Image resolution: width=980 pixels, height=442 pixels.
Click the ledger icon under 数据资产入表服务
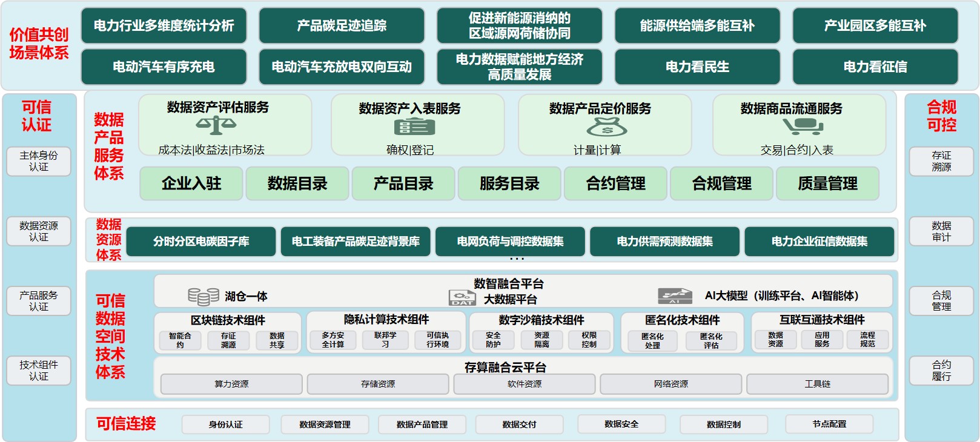click(414, 127)
